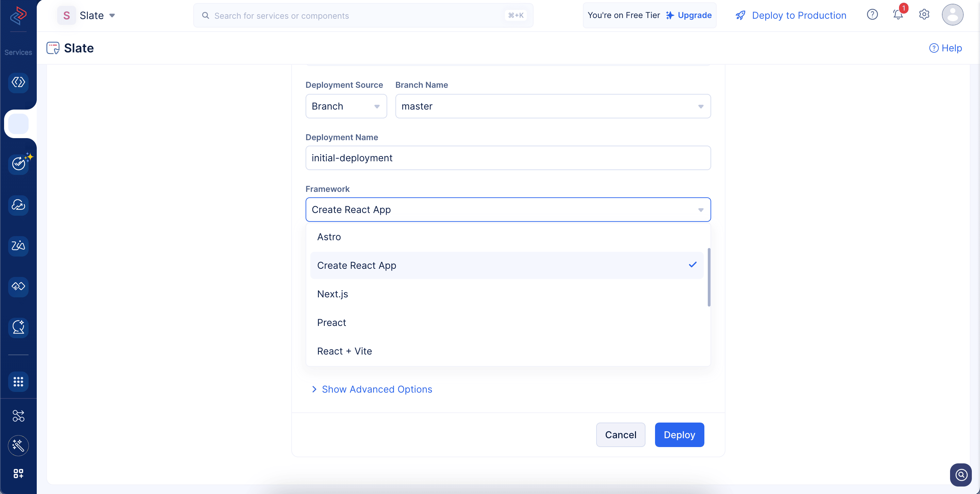This screenshot has height=494, width=980.
Task: Open the Deployment Source Branch dropdown
Action: tap(346, 106)
